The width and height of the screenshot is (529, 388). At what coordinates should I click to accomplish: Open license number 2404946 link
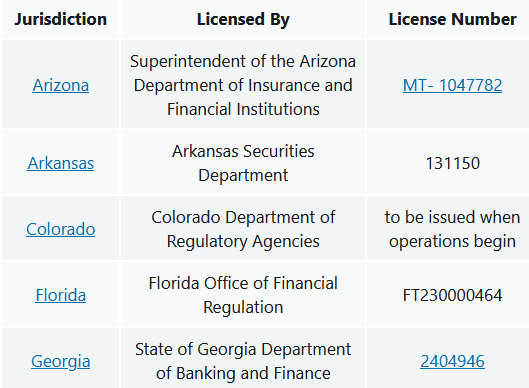pos(452,361)
